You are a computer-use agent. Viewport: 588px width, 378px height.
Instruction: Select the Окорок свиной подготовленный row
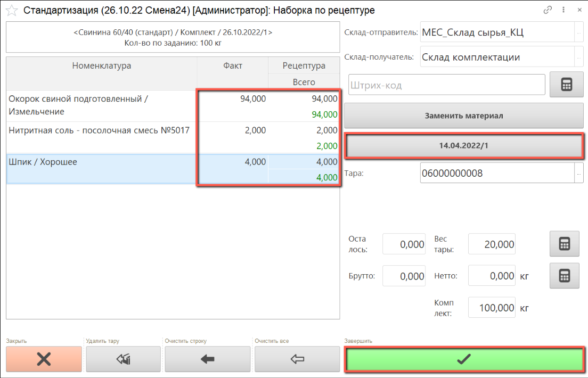pos(101,105)
